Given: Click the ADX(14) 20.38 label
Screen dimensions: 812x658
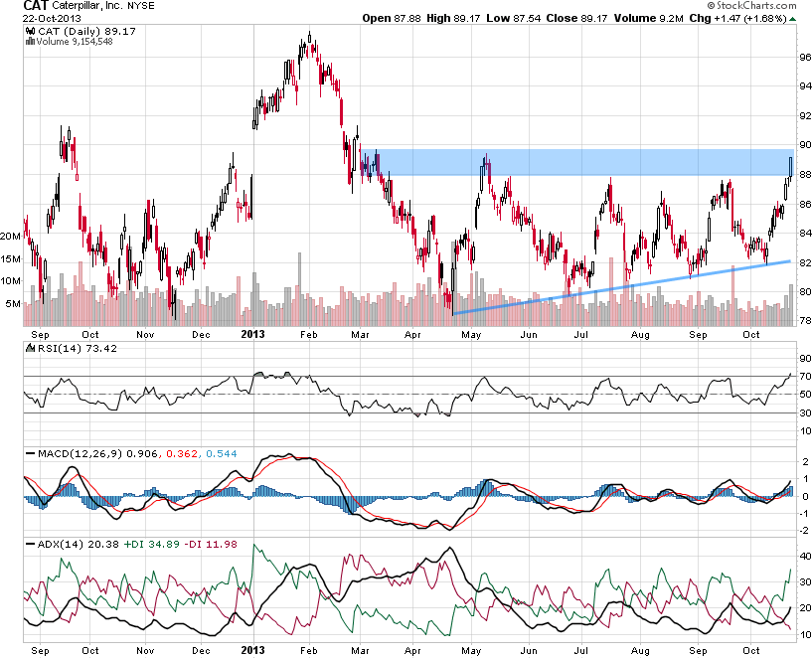Looking at the screenshot, I should 79,544.
